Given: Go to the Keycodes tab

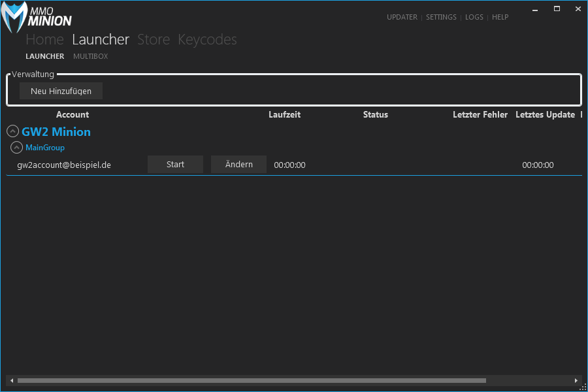Looking at the screenshot, I should tap(207, 40).
